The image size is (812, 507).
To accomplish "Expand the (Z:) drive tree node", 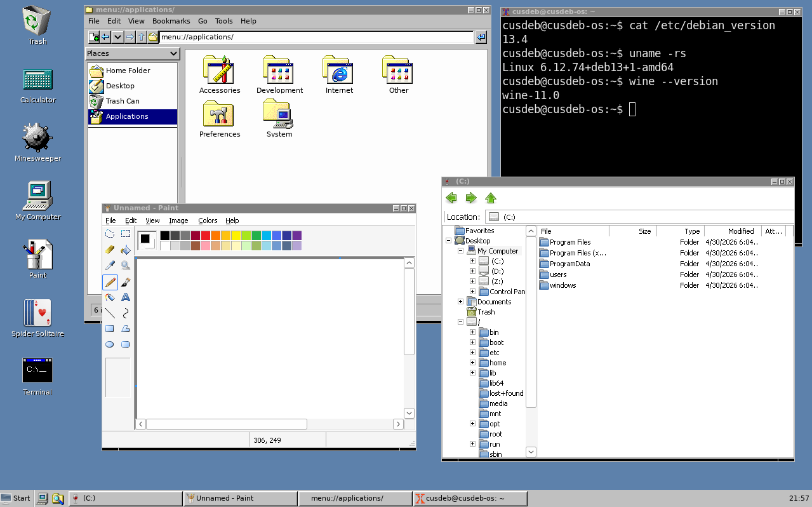I will click(472, 281).
